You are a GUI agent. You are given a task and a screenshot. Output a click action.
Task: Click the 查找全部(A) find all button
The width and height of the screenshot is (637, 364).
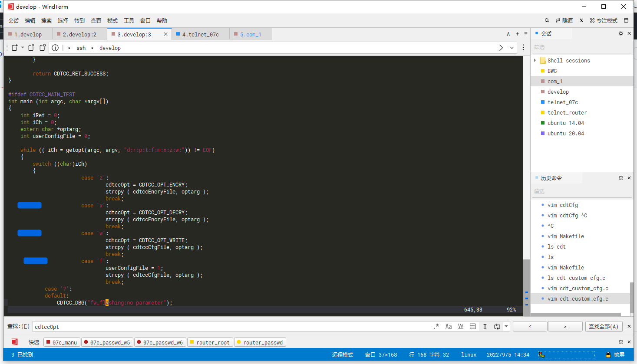(604, 327)
